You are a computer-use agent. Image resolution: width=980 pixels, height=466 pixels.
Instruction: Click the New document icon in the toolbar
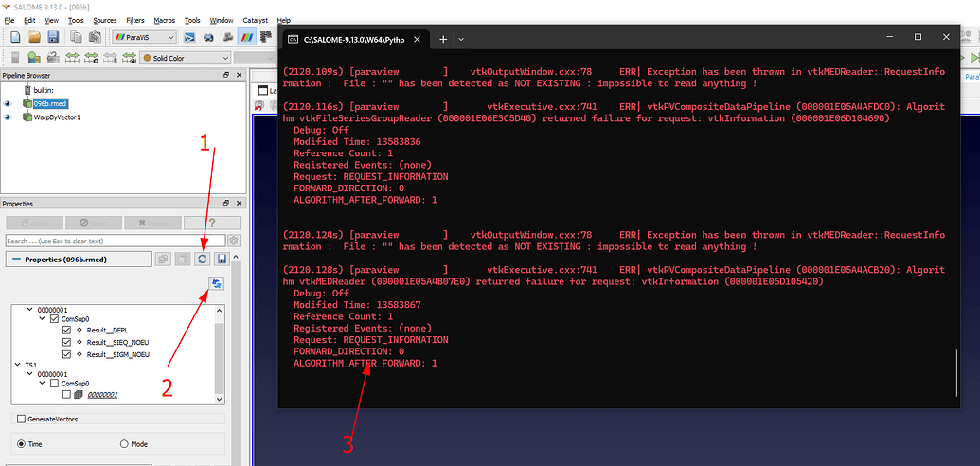point(15,37)
